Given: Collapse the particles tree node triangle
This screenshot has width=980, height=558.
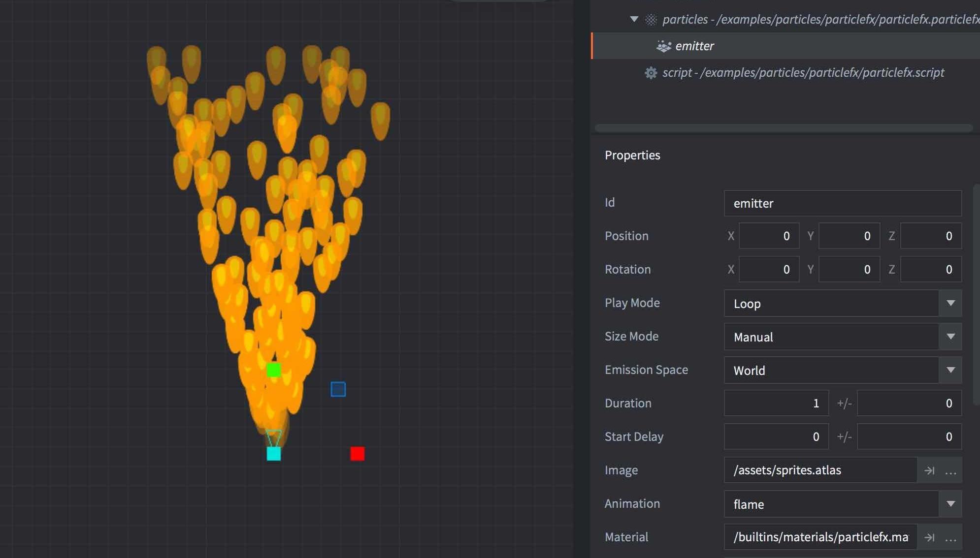Looking at the screenshot, I should coord(634,19).
